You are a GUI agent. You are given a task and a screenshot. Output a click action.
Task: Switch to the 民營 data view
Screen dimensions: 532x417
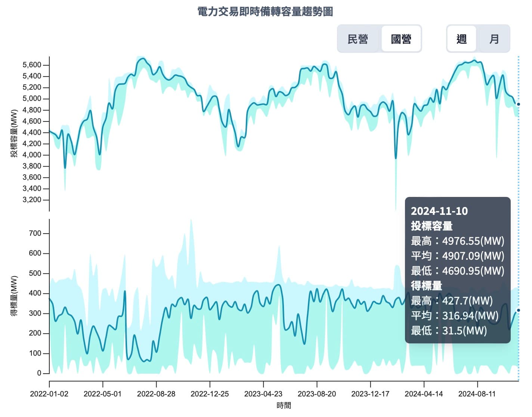click(358, 39)
